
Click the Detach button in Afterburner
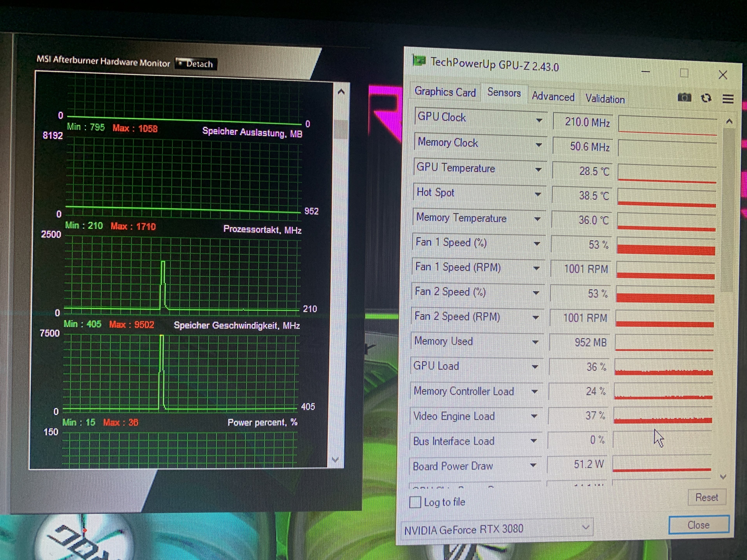tap(196, 64)
